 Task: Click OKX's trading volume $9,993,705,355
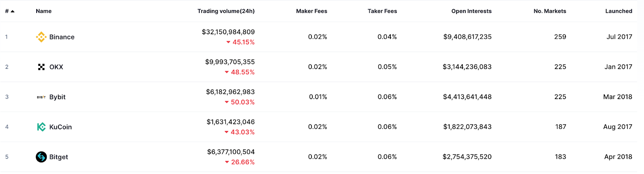point(230,62)
